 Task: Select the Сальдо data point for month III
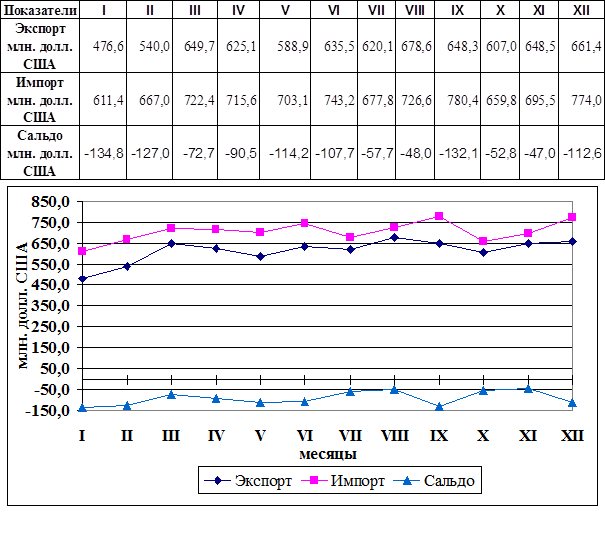tap(171, 394)
